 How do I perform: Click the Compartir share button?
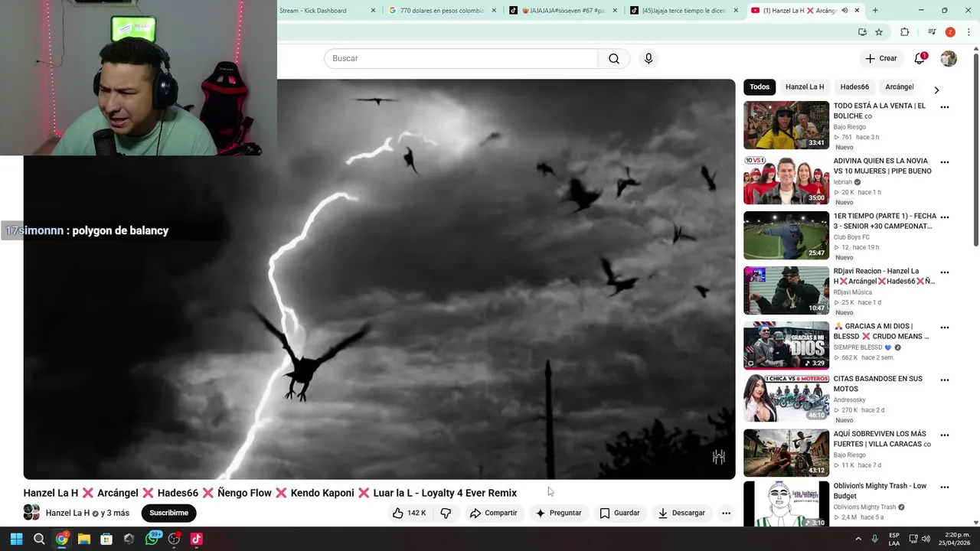coord(494,513)
